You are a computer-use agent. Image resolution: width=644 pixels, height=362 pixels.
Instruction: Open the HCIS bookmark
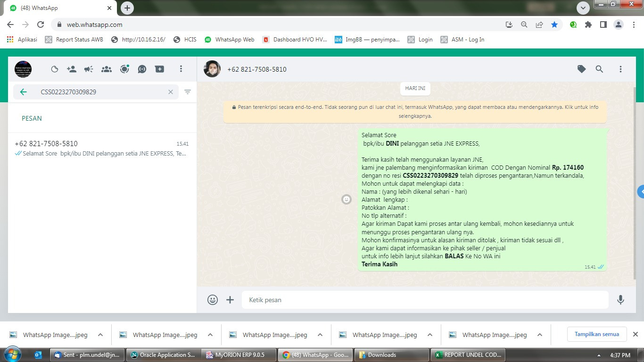coord(185,40)
